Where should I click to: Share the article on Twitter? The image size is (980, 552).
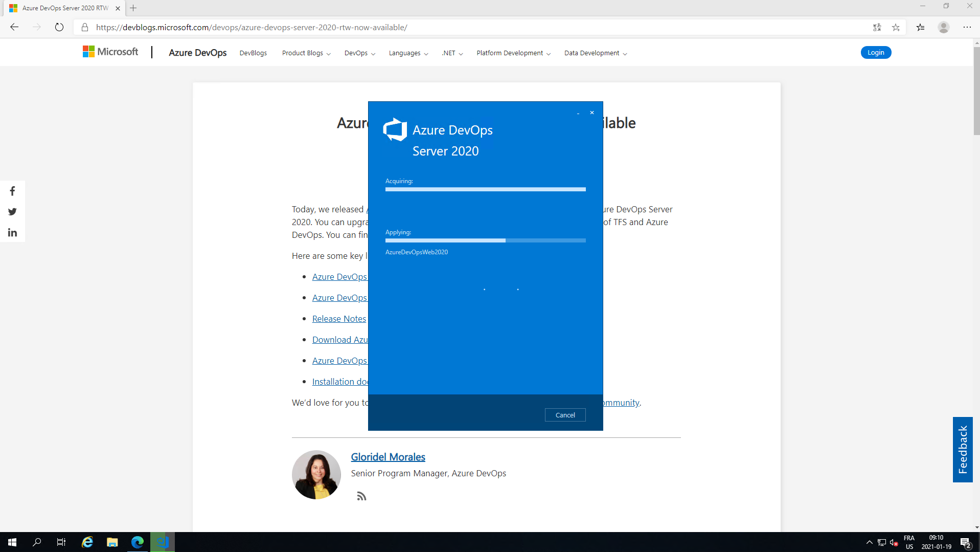pyautogui.click(x=12, y=212)
